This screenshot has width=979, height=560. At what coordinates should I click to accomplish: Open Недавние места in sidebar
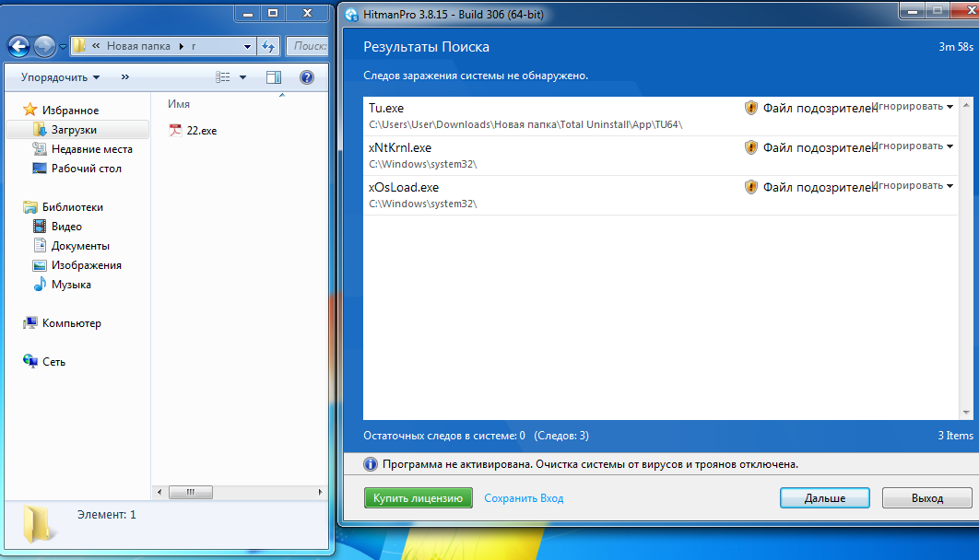pos(92,149)
